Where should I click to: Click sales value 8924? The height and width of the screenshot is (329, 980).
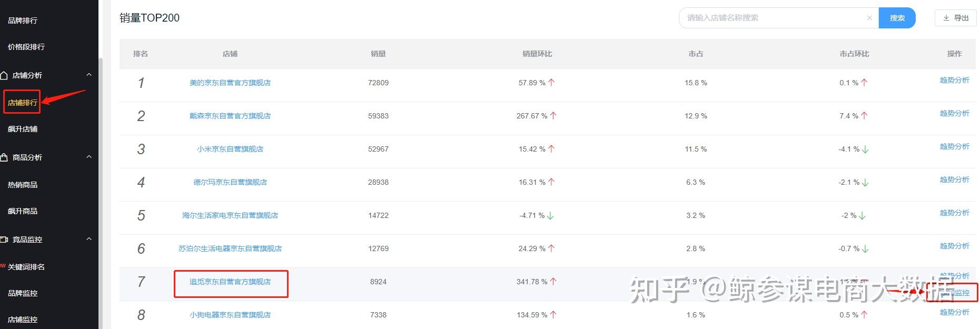coord(378,282)
